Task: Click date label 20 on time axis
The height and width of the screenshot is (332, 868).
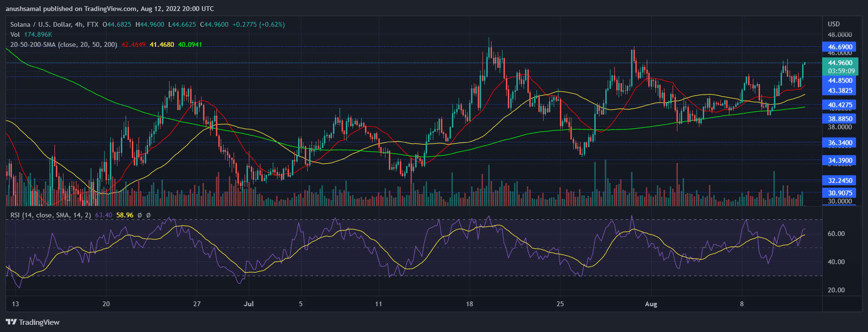Action: (x=106, y=304)
